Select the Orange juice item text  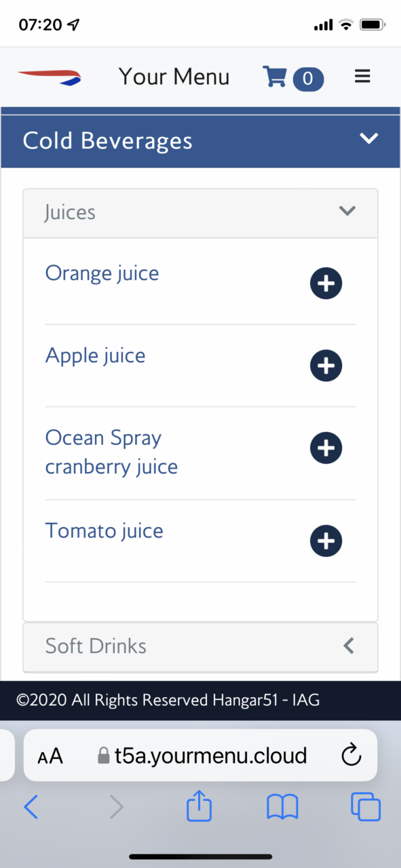102,273
